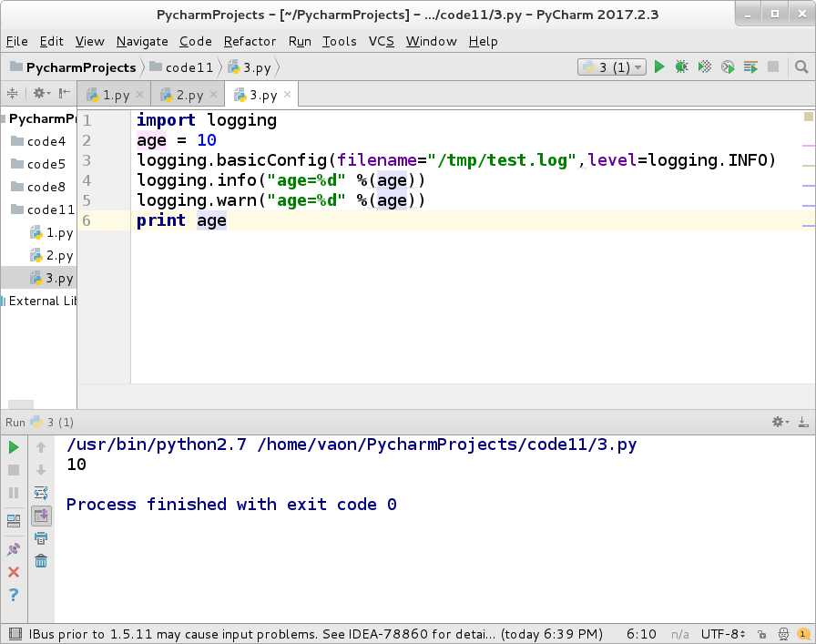This screenshot has height=644, width=816.
Task: Hide the Run panel using the minimize icon
Action: [x=803, y=422]
